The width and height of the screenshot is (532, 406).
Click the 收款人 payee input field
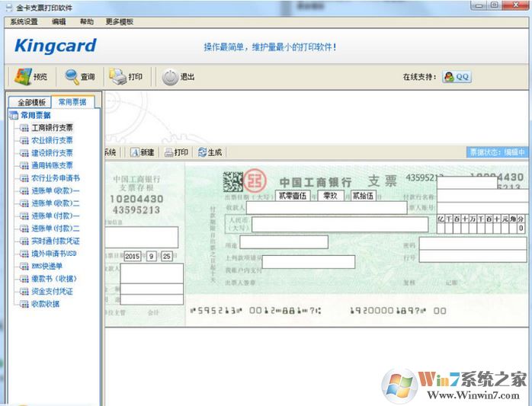(x=326, y=208)
